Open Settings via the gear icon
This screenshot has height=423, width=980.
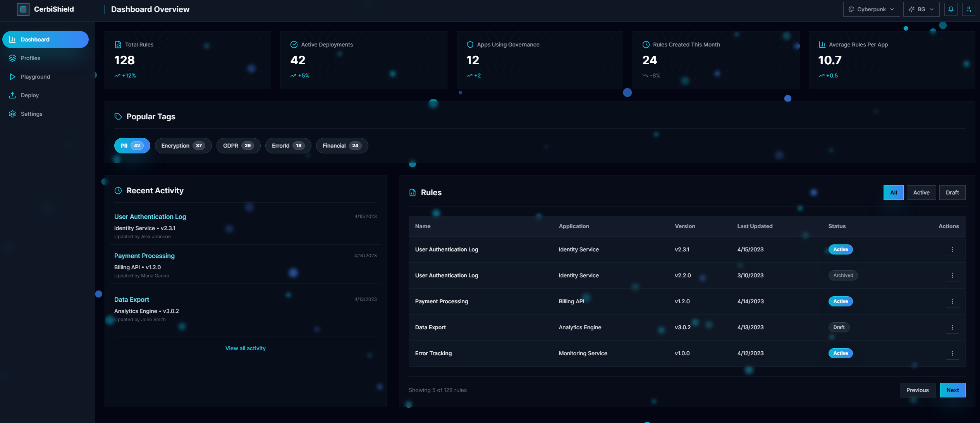tap(12, 113)
